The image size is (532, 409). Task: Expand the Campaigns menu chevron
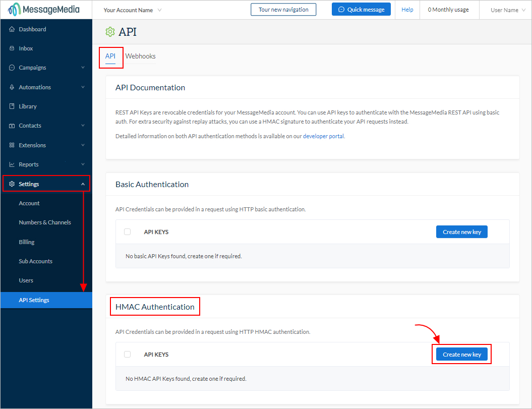tap(83, 68)
